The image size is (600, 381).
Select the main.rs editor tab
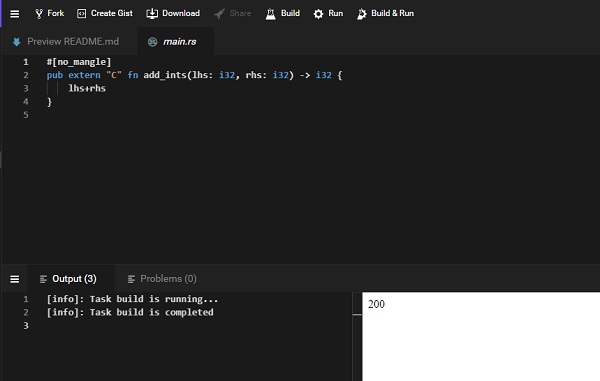click(175, 41)
